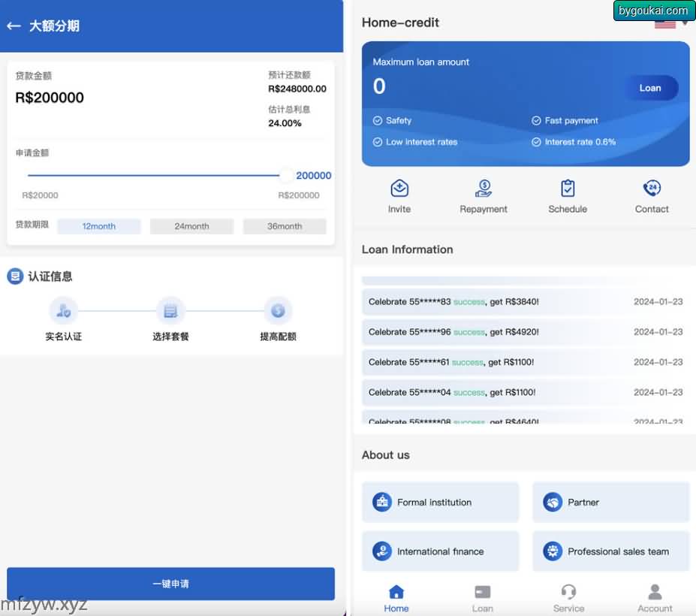Viewport: 696px width, 616px height.
Task: Open the Partner card
Action: (x=610, y=503)
